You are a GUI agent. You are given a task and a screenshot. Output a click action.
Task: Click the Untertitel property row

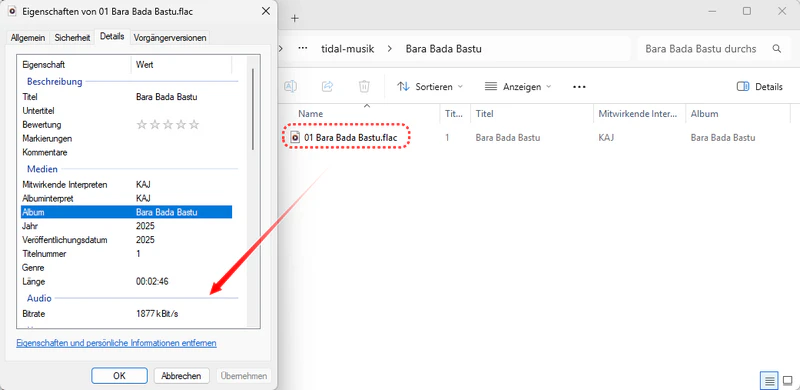127,111
